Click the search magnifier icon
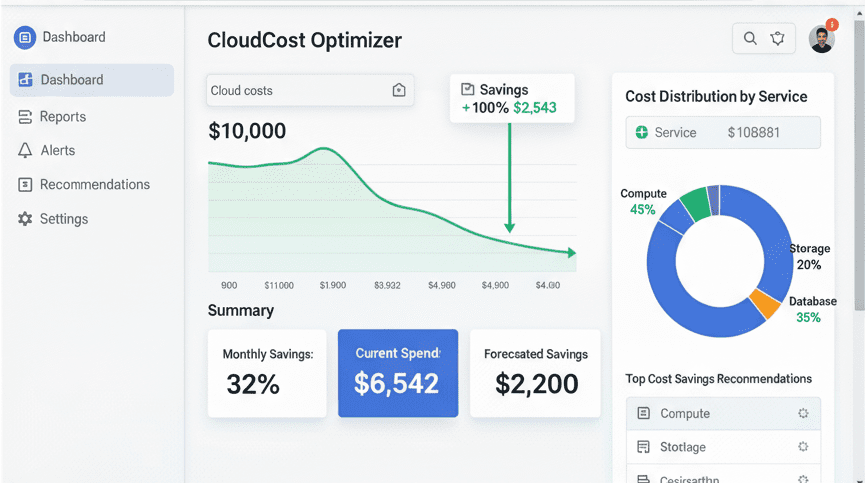This screenshot has width=865, height=483. point(750,39)
